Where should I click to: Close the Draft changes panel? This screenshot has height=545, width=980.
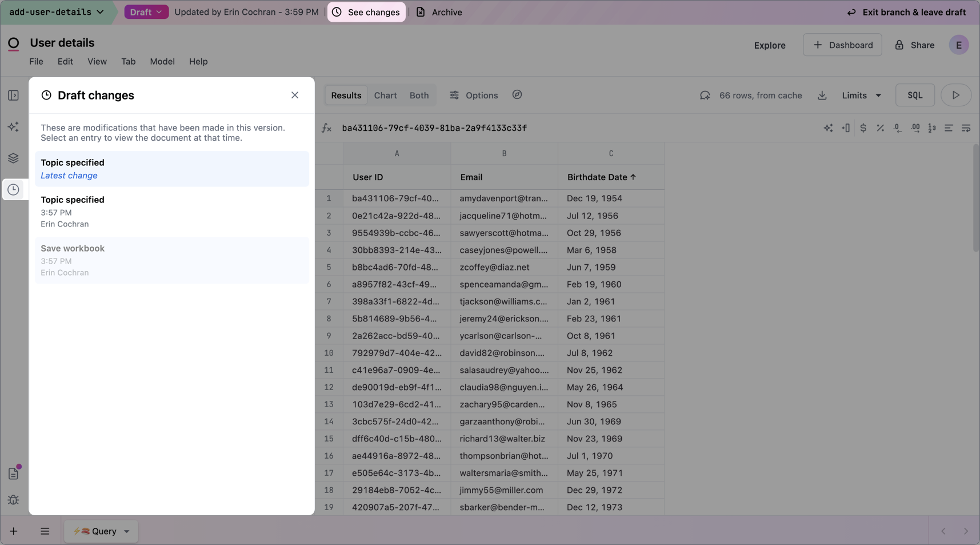click(295, 96)
